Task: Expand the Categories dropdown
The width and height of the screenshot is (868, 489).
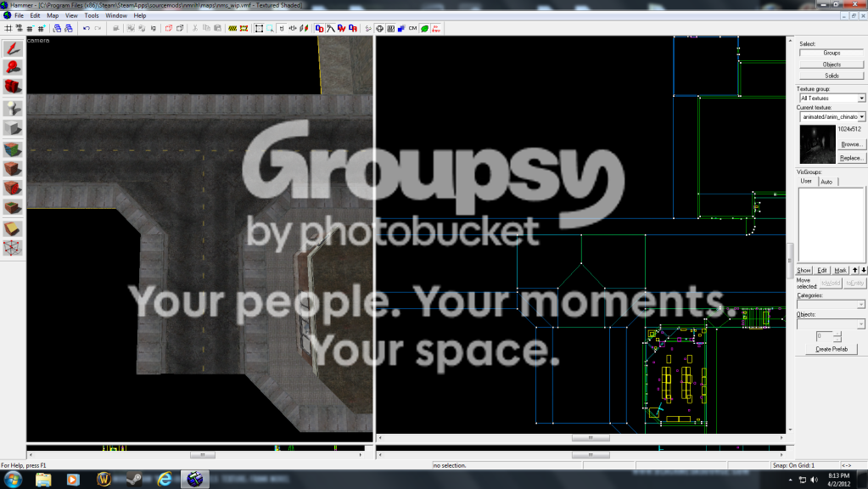Action: 861,305
